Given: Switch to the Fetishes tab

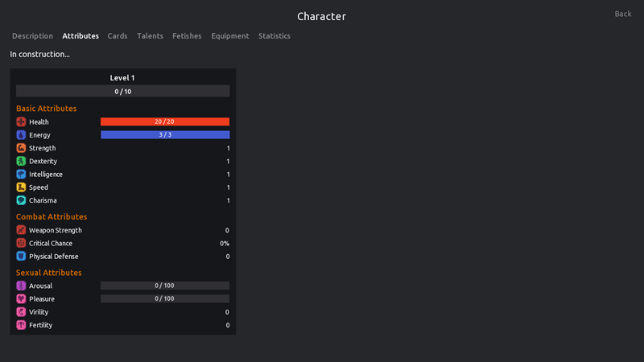Looking at the screenshot, I should pos(187,36).
